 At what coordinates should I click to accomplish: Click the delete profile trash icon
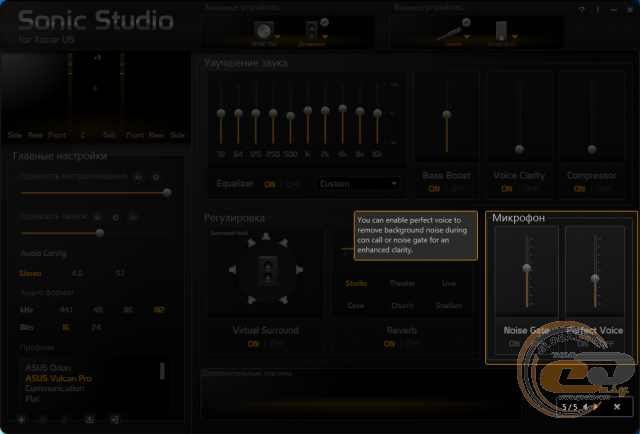pos(64,419)
